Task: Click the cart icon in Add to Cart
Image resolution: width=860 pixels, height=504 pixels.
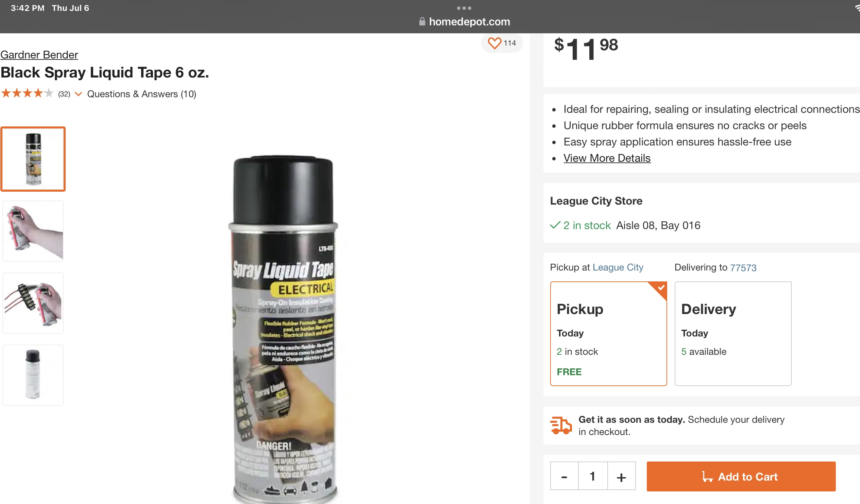Action: pyautogui.click(x=707, y=476)
